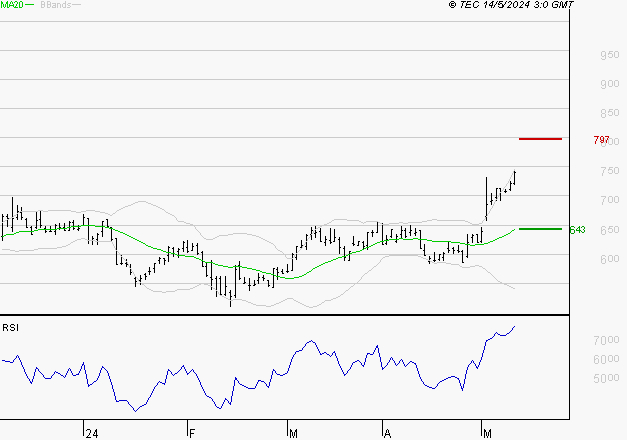Image resolution: width=627 pixels, height=440 pixels.
Task: Click the RSI panel label
Action: pyautogui.click(x=10, y=328)
